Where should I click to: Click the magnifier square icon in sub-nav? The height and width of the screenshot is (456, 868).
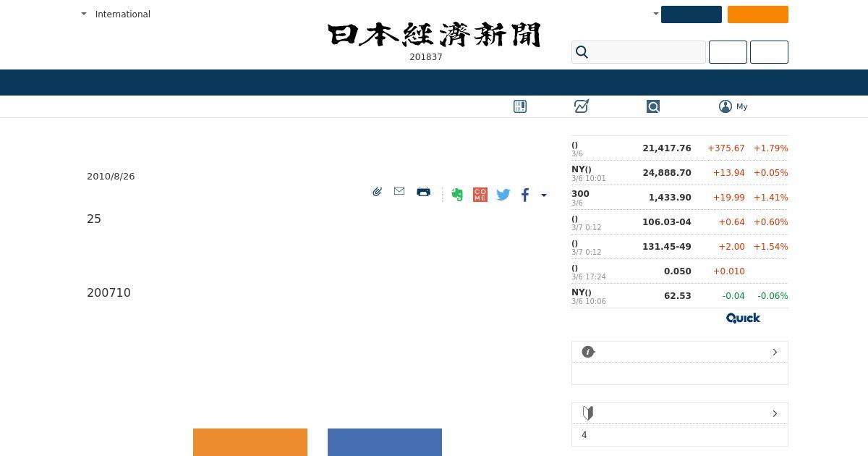coord(653,106)
